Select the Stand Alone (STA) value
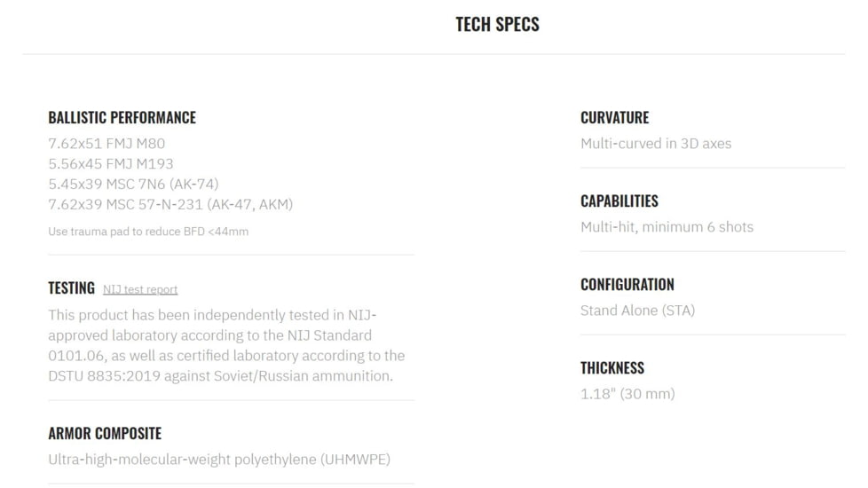The height and width of the screenshot is (488, 868). click(637, 310)
